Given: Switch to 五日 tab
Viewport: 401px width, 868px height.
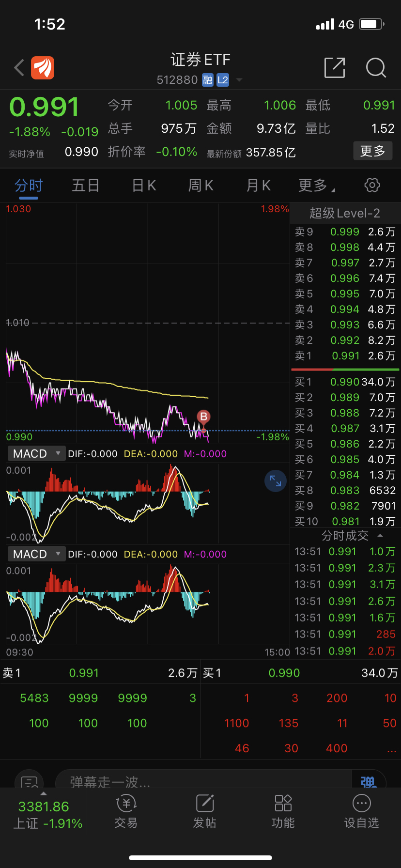Looking at the screenshot, I should 86,186.
